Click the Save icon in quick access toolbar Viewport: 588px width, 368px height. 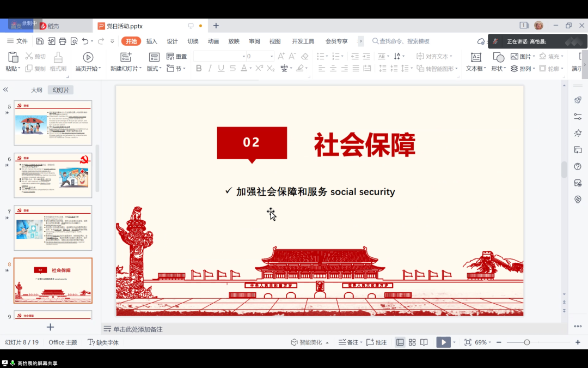point(40,41)
